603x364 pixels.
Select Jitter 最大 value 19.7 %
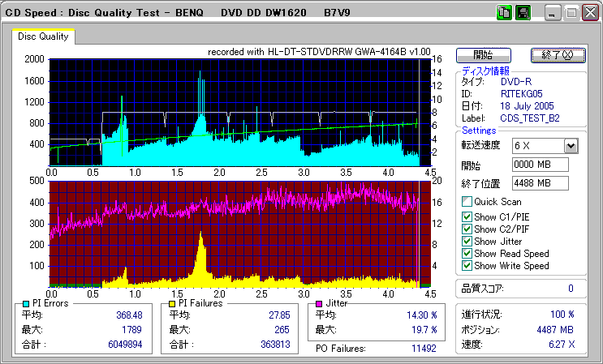coord(424,330)
